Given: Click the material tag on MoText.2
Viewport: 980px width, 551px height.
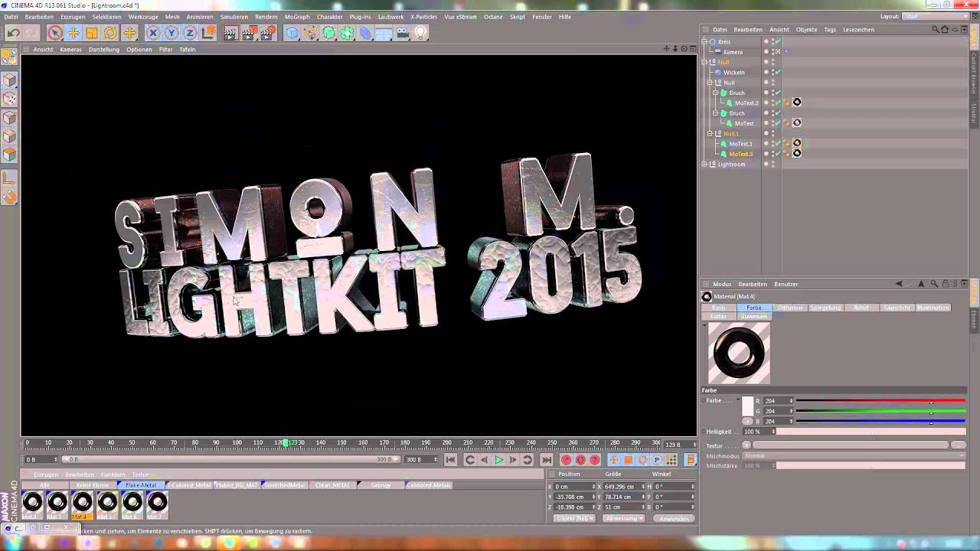Looking at the screenshot, I should 797,103.
